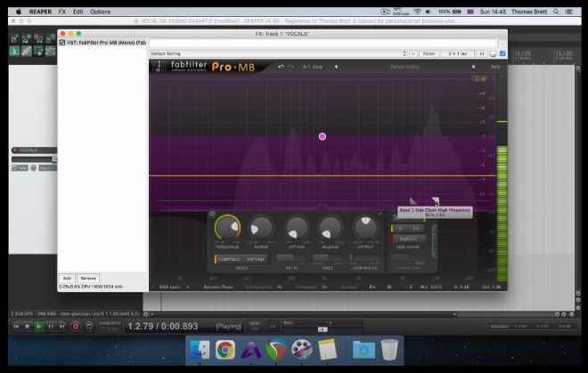
Task: Select Expand mode button
Action: [x=256, y=259]
